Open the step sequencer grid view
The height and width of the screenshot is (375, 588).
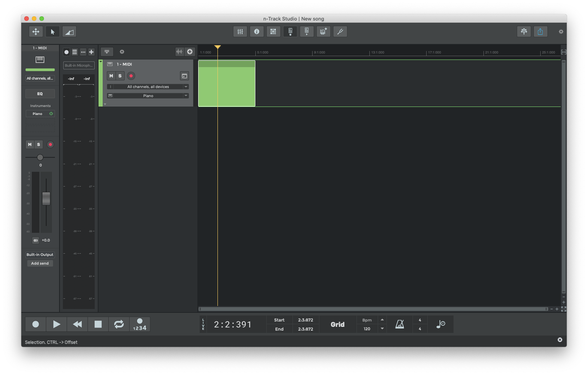pyautogui.click(x=273, y=31)
